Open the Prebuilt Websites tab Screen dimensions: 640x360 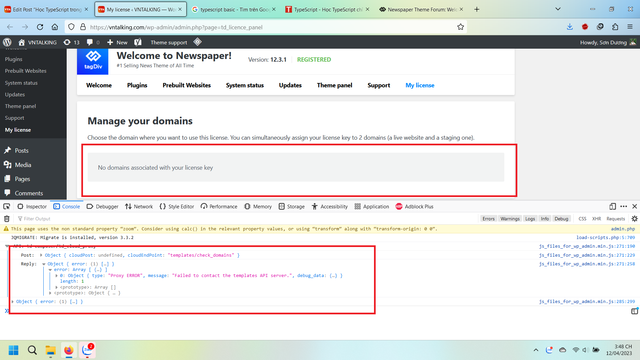(x=187, y=85)
